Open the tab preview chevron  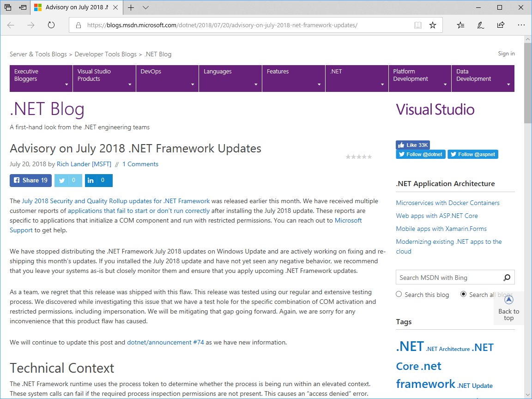(x=146, y=7)
